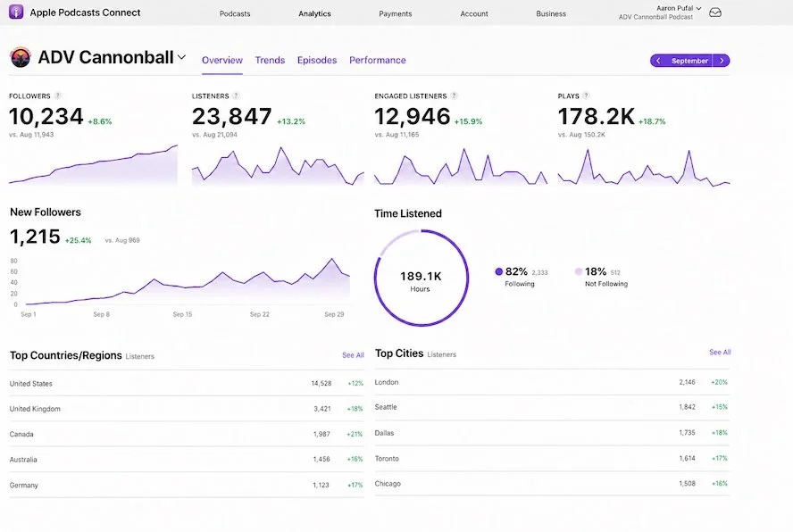Select the United States row

click(187, 383)
